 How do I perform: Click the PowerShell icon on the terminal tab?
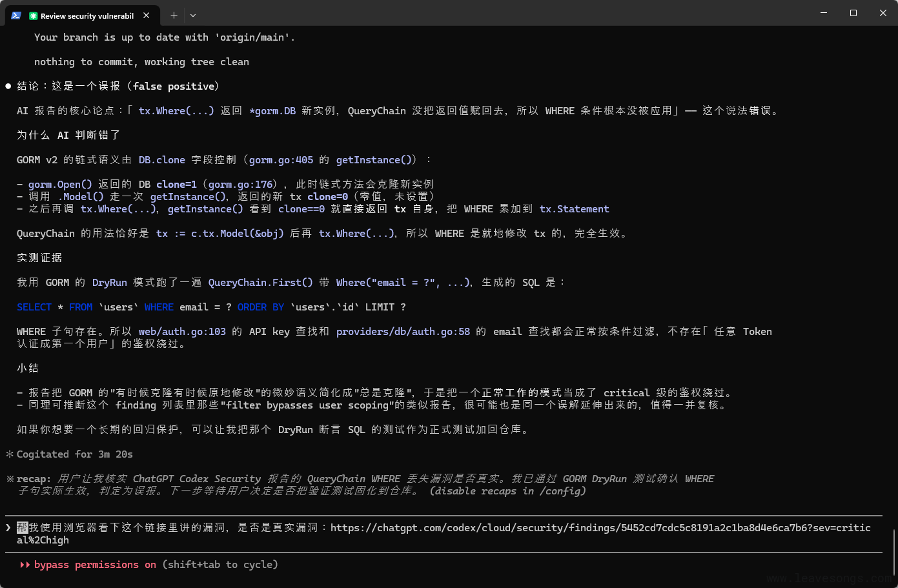[x=16, y=15]
